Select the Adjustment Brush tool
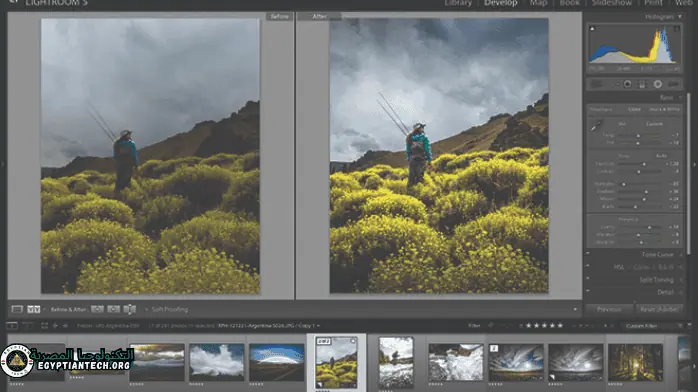This screenshot has height=392, width=698. 673,84
